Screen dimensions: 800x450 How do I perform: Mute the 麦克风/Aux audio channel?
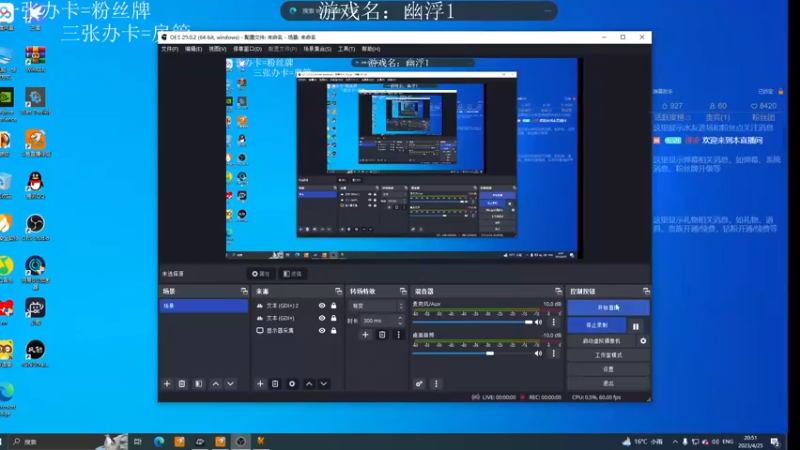click(x=538, y=322)
